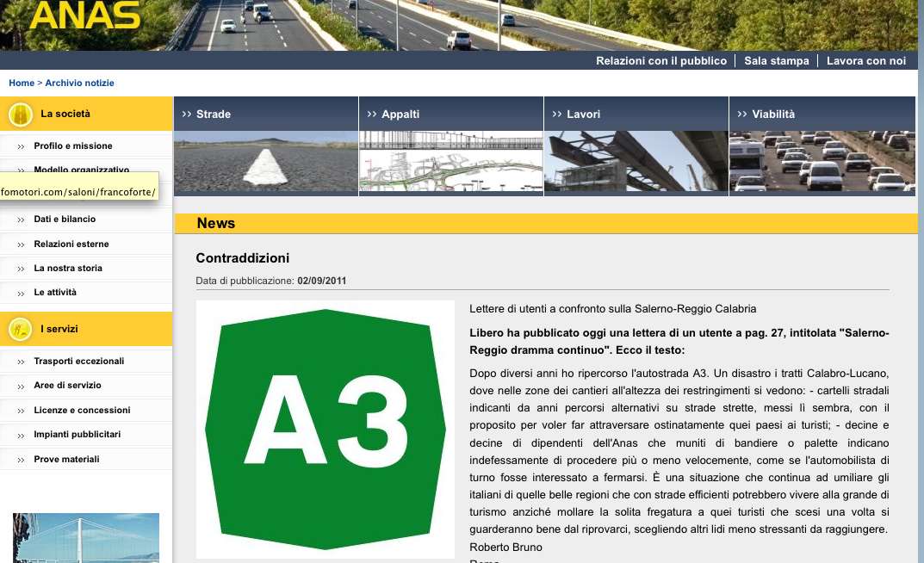Select the I servizi section header
Image resolution: width=924 pixels, height=563 pixels.
[86, 329]
